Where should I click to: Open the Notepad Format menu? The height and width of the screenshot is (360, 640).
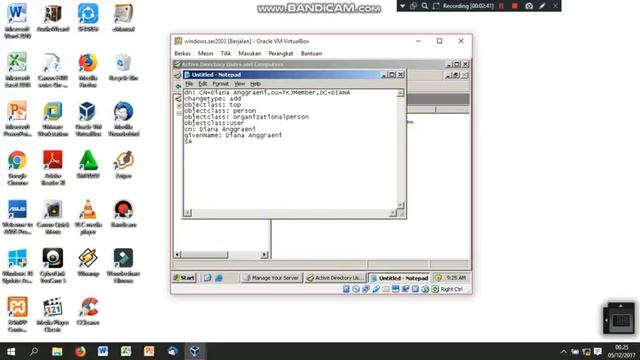(220, 84)
